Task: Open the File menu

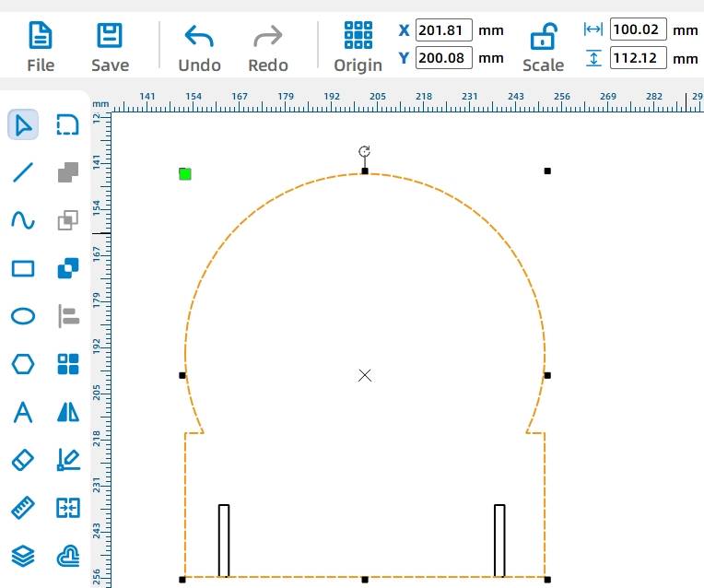Action: pyautogui.click(x=41, y=47)
